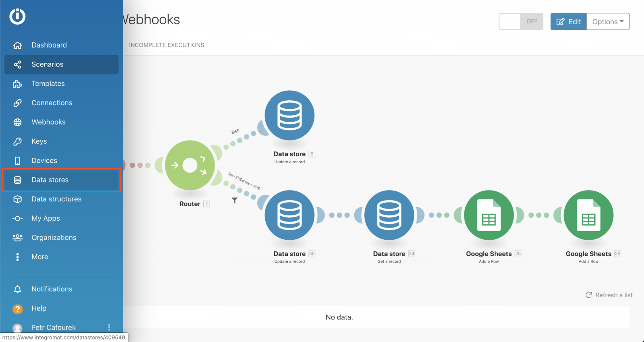Open Keys menu item
The image size is (644, 342).
coord(61,141)
